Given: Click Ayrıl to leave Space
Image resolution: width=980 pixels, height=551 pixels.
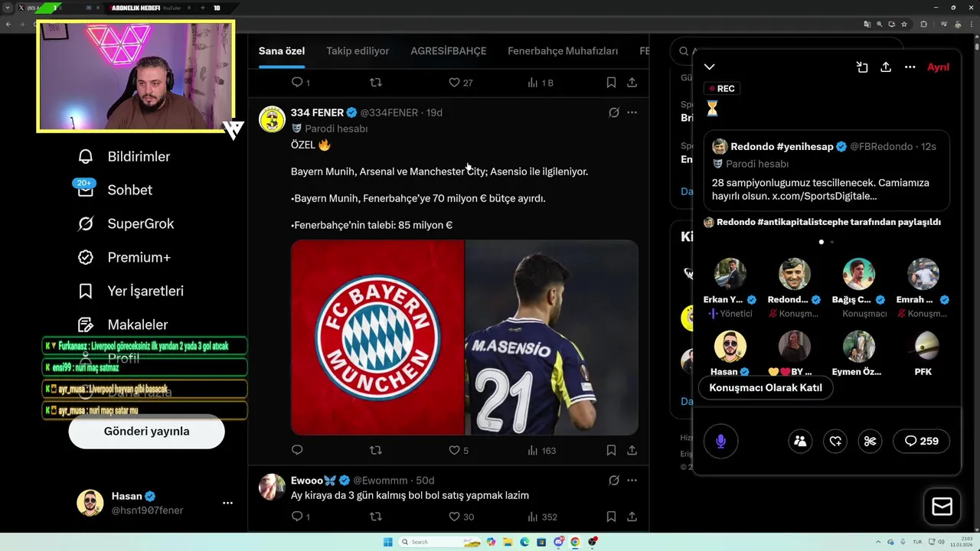Looking at the screenshot, I should (938, 67).
